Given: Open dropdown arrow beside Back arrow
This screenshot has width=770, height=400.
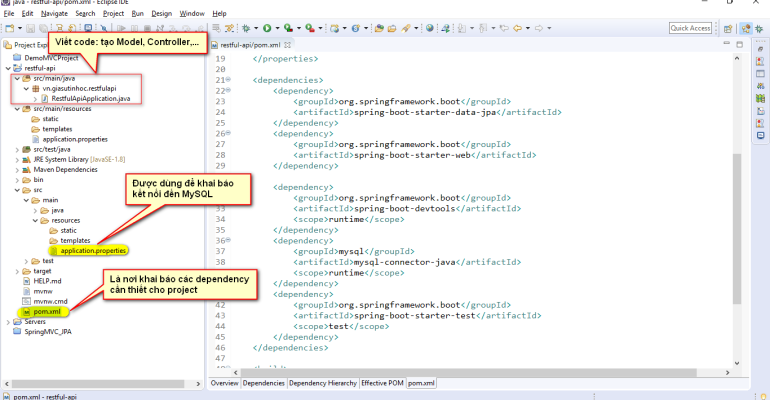Looking at the screenshot, I should (528, 28).
